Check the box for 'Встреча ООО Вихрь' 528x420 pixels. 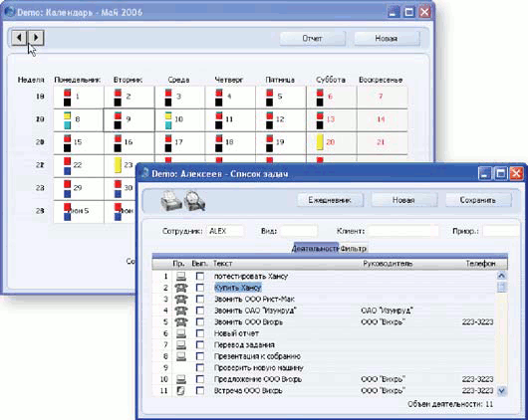pos(200,391)
